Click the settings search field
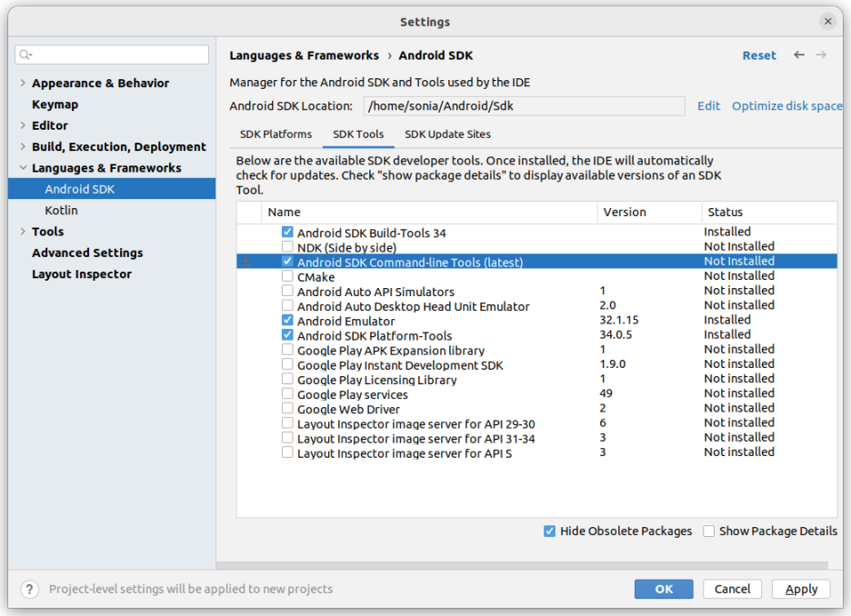The height and width of the screenshot is (616, 851). 112,55
